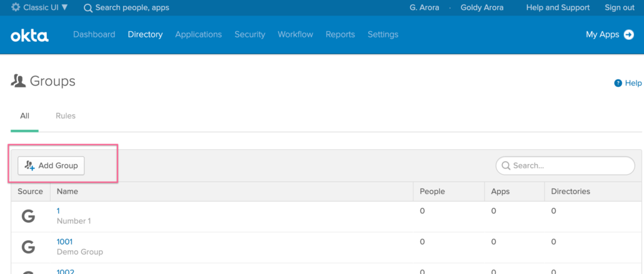
Task: Open group 1002
Action: [x=65, y=272]
